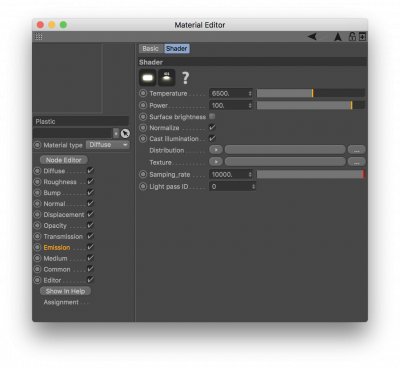The height and width of the screenshot is (368, 400).
Task: Toggle the Transmission channel checkbox
Action: tap(90, 236)
